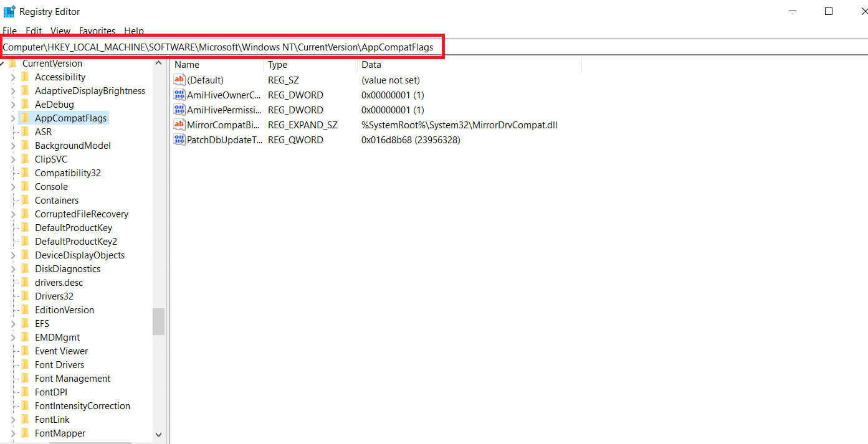The height and width of the screenshot is (444, 868).
Task: Expand the Accessibility key
Action: click(x=13, y=77)
